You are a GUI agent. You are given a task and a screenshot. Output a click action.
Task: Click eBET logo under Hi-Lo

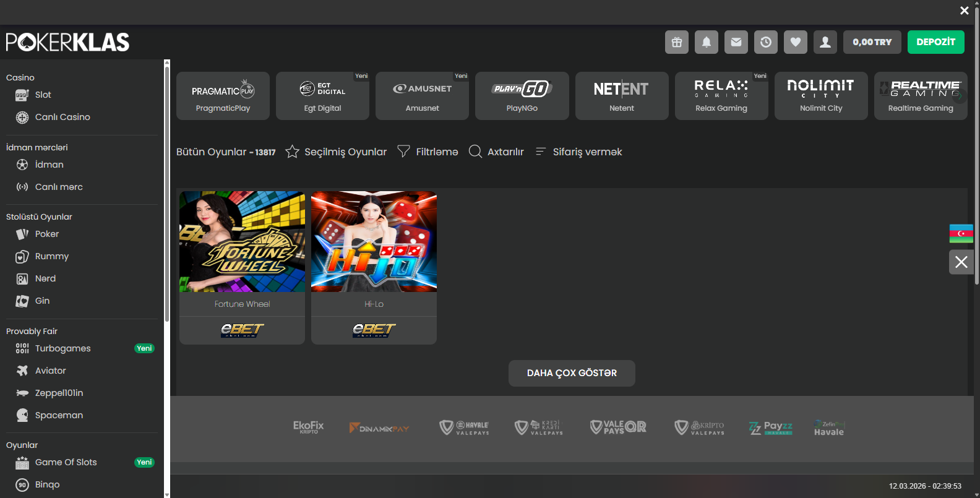coord(374,330)
